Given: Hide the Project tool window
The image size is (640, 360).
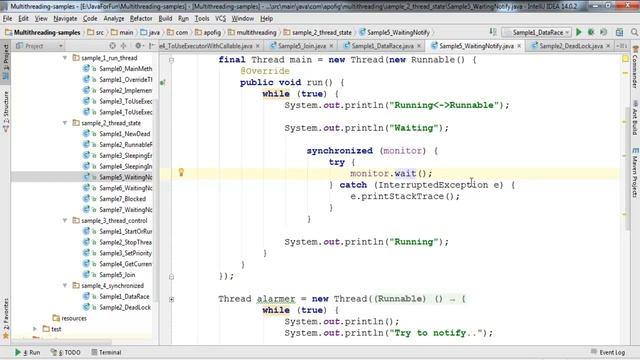Looking at the screenshot, I should click(151, 46).
